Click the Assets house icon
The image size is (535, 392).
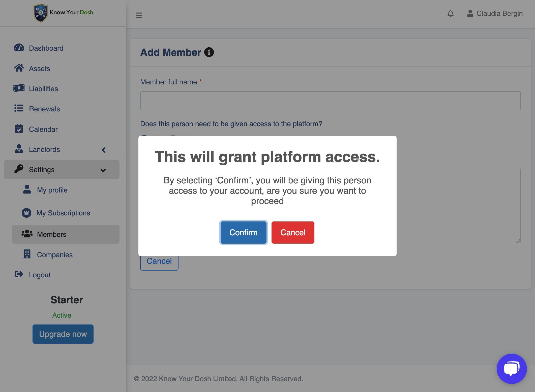19,68
